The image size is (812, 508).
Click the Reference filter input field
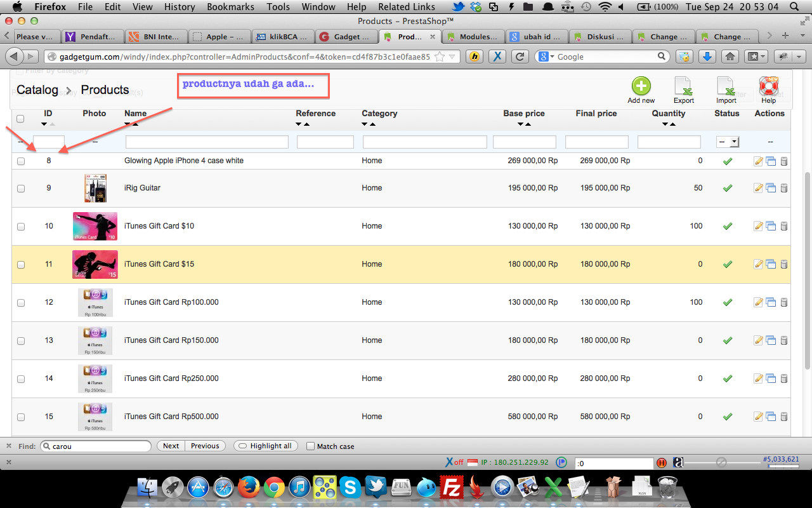[x=325, y=142]
